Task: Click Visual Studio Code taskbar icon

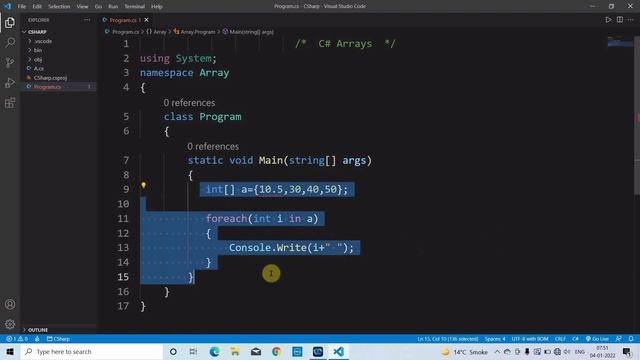Action: coord(338,351)
